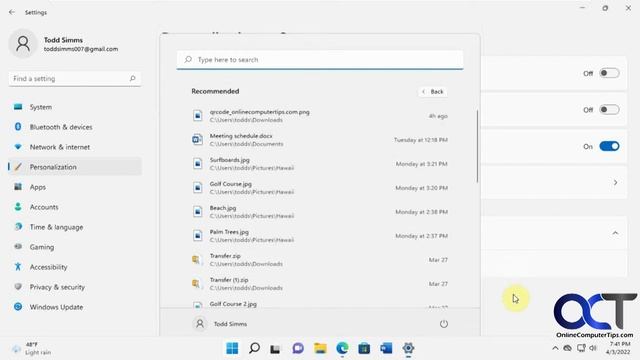The width and height of the screenshot is (640, 360).
Task: Open Palm Trees.jpg recommended file
Action: point(320,236)
